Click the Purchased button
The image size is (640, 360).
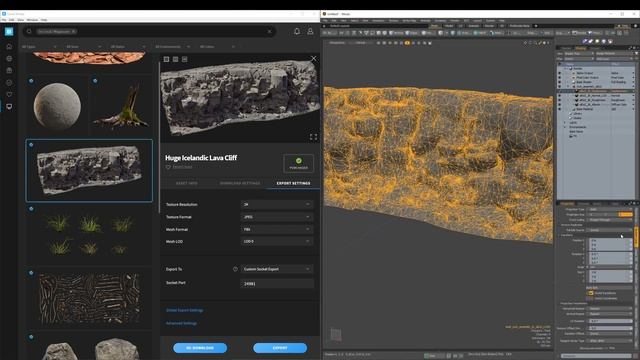pos(298,163)
